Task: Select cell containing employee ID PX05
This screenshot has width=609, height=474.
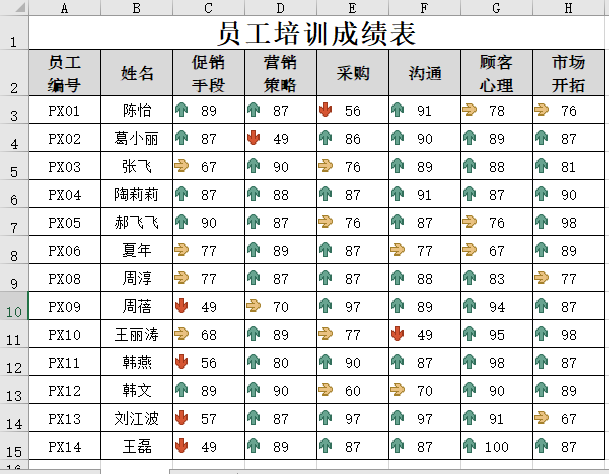Action: point(65,222)
